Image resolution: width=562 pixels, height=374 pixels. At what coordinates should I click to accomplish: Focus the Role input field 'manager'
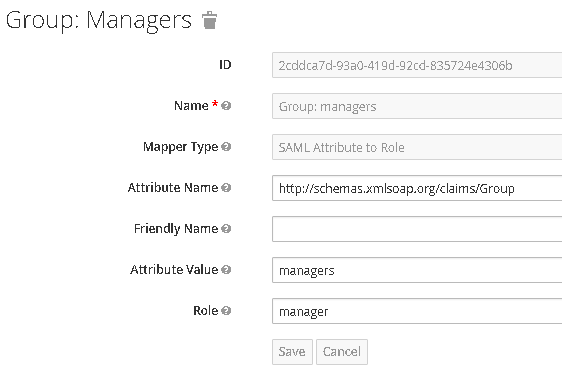tap(417, 311)
